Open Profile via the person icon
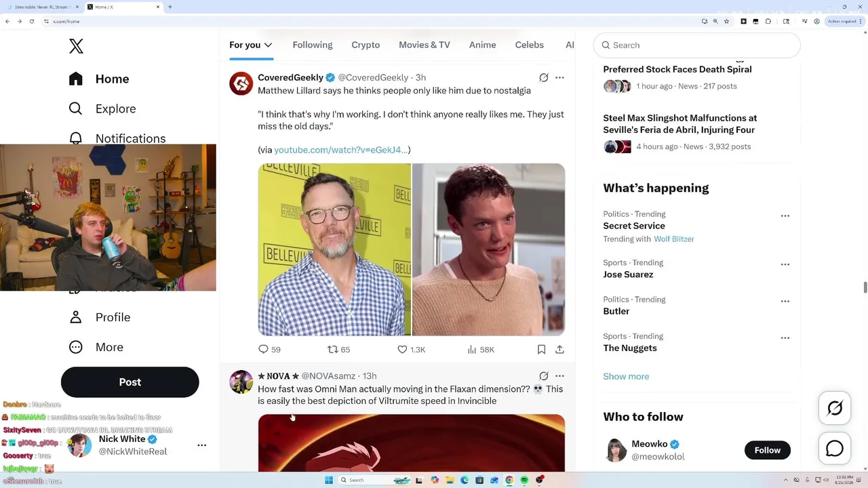Viewport: 868px width, 488px height. pyautogui.click(x=76, y=317)
